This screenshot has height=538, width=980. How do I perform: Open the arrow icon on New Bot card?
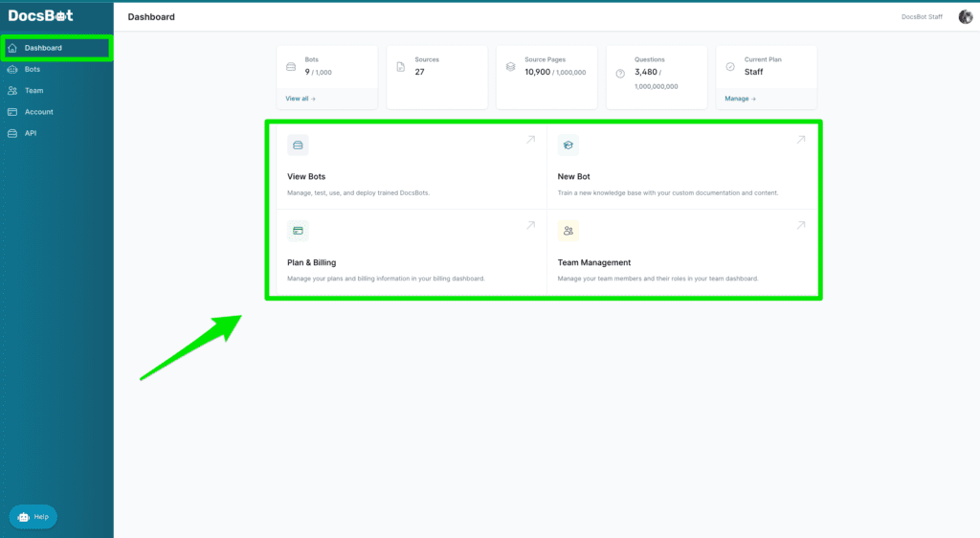(800, 141)
